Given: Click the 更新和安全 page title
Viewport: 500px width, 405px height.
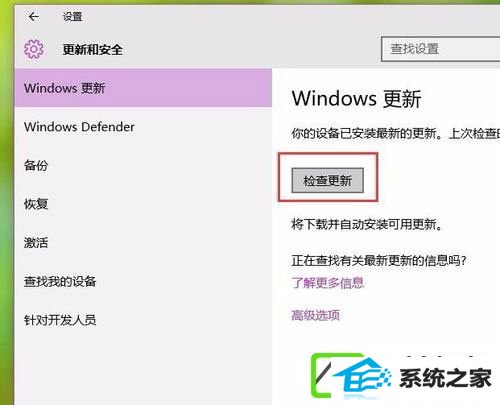Looking at the screenshot, I should coord(93,50).
